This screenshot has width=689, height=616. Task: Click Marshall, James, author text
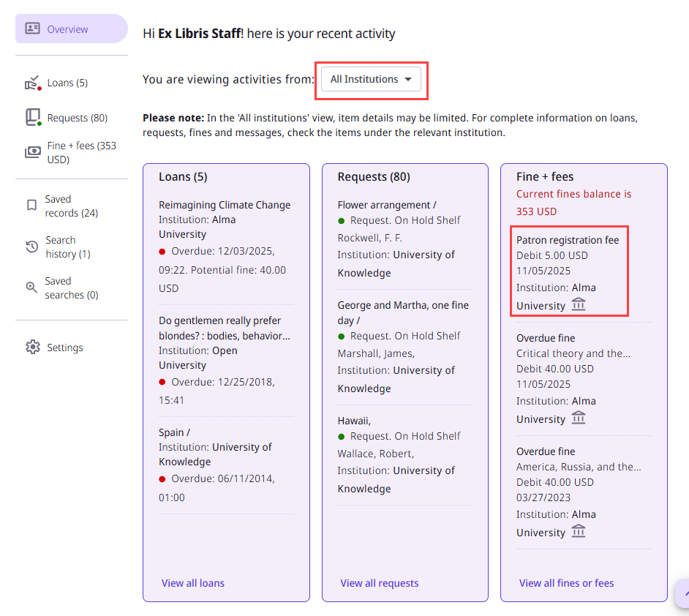[376, 353]
